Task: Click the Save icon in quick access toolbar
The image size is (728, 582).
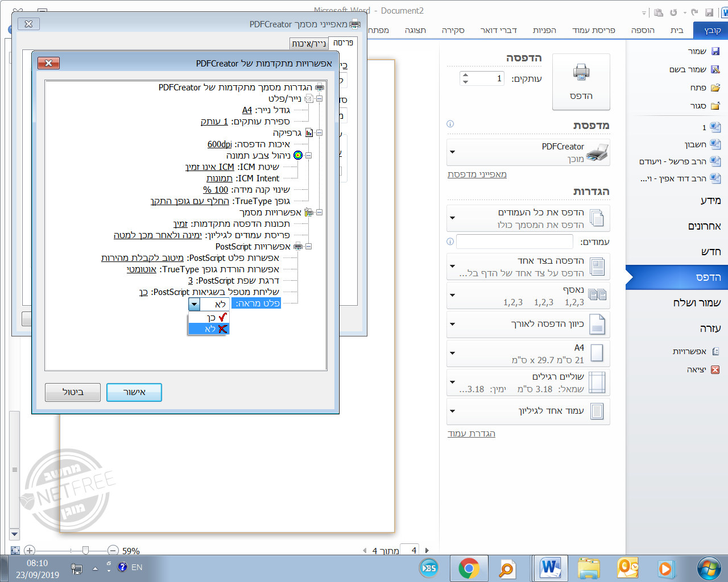Action: pos(709,13)
